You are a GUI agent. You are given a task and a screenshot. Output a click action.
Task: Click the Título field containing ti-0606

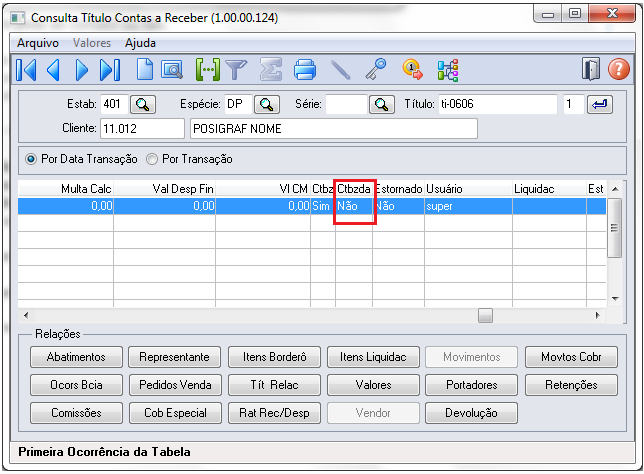(498, 104)
